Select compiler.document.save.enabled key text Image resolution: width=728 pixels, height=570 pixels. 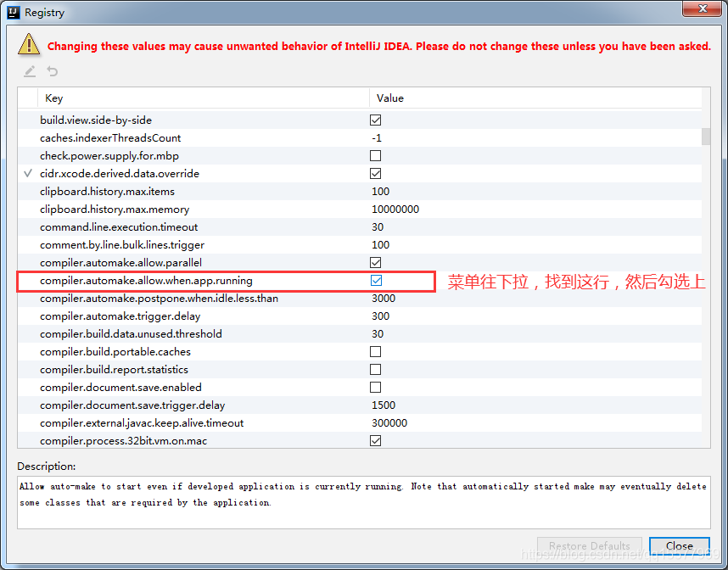120,387
